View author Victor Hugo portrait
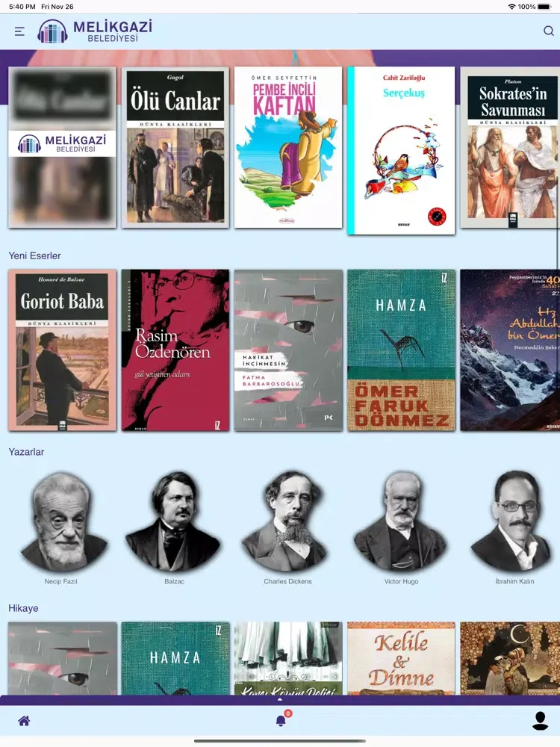 401,521
